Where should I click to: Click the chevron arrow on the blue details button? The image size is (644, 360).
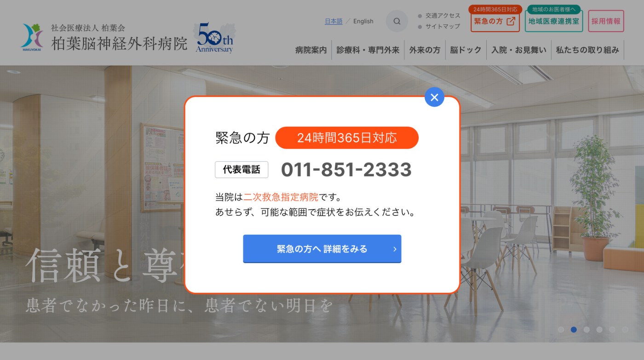point(395,249)
